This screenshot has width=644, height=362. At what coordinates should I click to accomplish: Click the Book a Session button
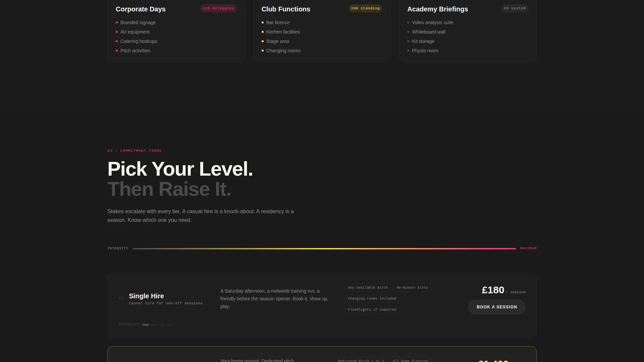[497, 307]
